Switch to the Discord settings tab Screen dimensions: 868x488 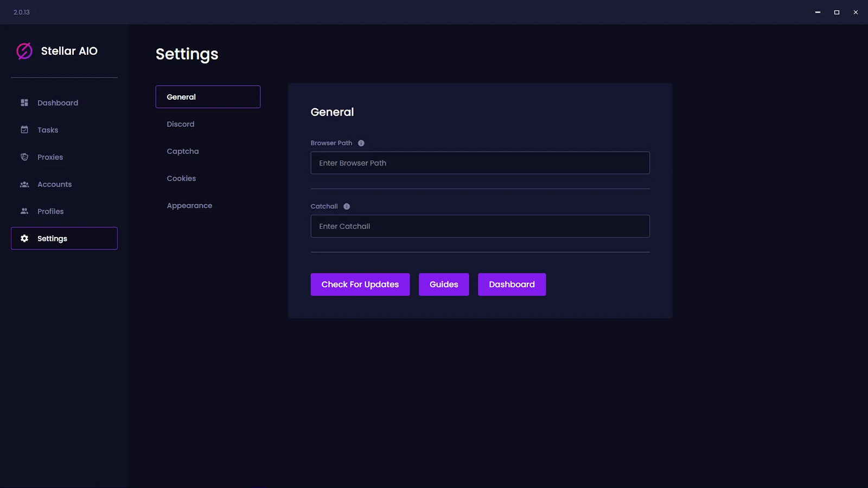pyautogui.click(x=180, y=124)
